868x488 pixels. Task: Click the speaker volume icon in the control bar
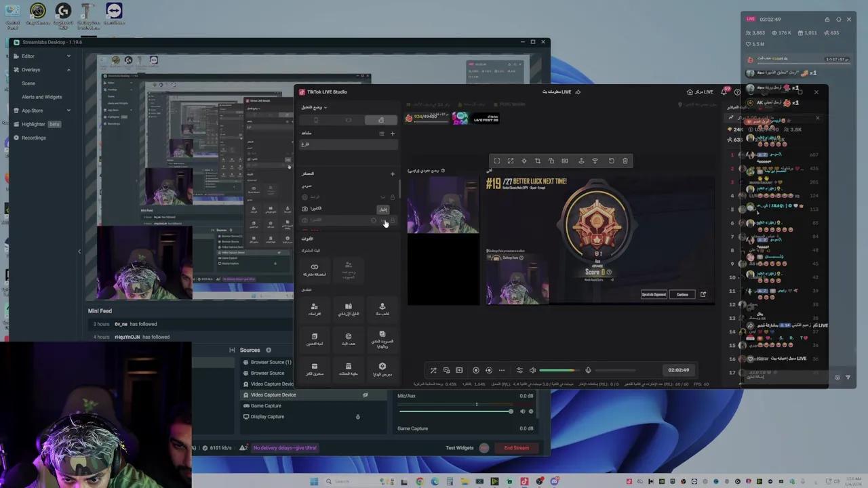tap(532, 370)
